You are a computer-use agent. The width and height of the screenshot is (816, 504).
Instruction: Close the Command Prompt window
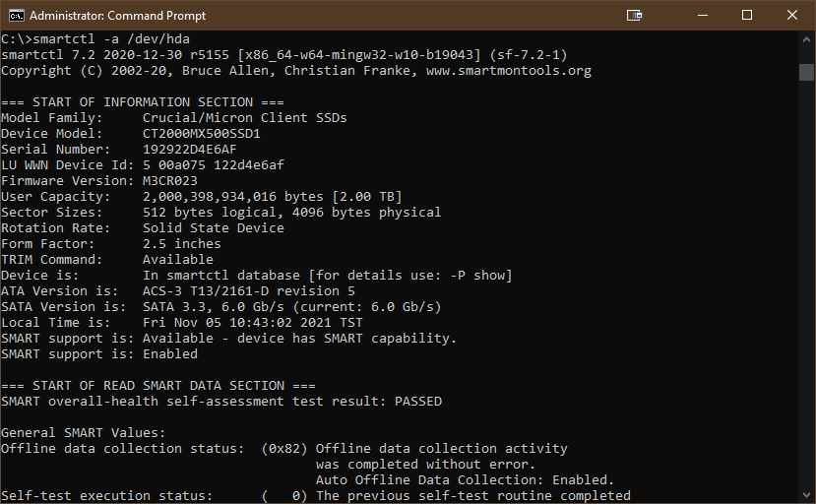pos(792,15)
